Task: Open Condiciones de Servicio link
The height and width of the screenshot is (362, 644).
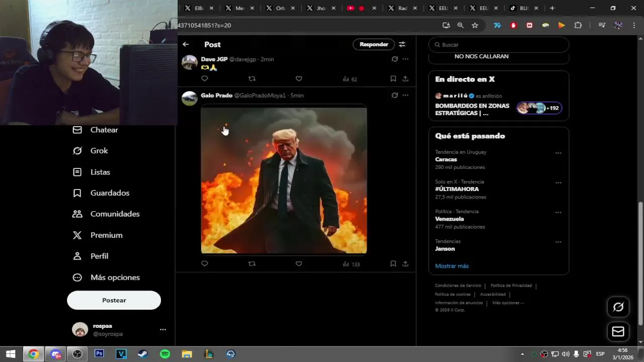Action: pyautogui.click(x=458, y=286)
